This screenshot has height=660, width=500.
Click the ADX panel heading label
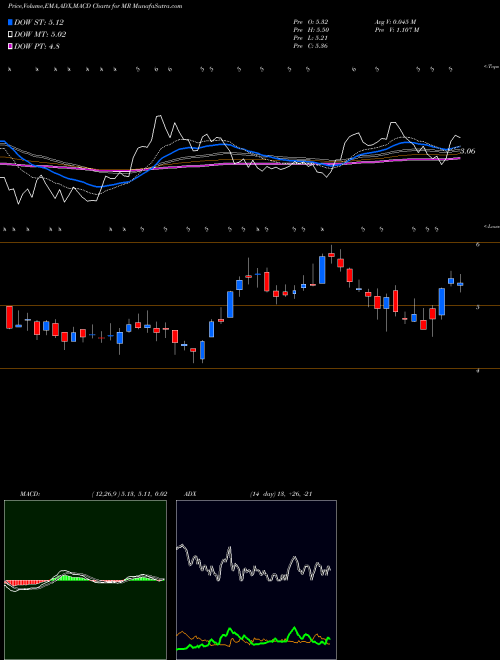tap(190, 494)
